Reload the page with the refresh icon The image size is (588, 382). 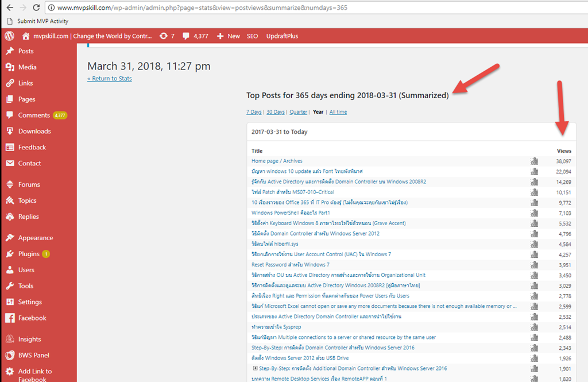pos(36,7)
